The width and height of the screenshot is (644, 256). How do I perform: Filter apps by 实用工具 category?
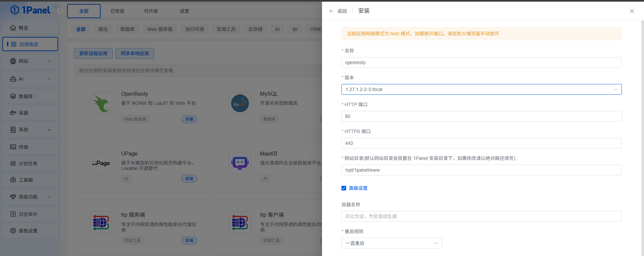tap(226, 29)
